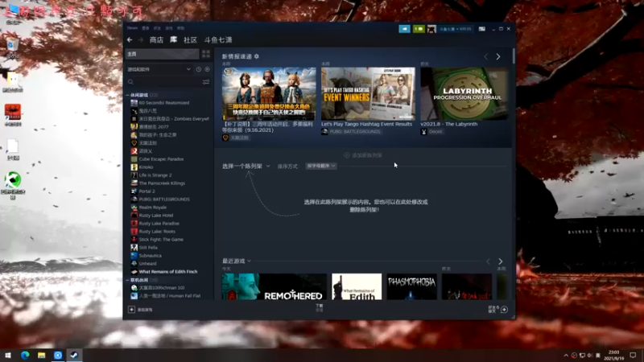This screenshot has height=362, width=644.
Task: Select 60 Seconds! Reatomized in library
Action: coord(164,103)
